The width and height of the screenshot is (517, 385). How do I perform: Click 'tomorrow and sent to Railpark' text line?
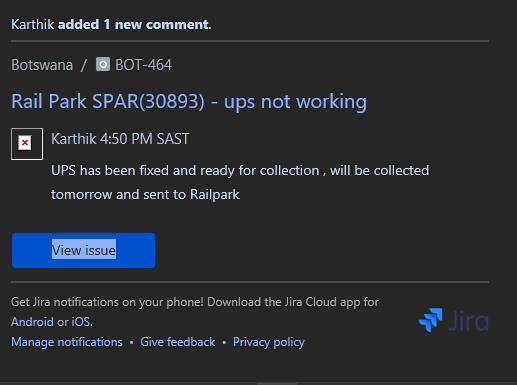(145, 195)
